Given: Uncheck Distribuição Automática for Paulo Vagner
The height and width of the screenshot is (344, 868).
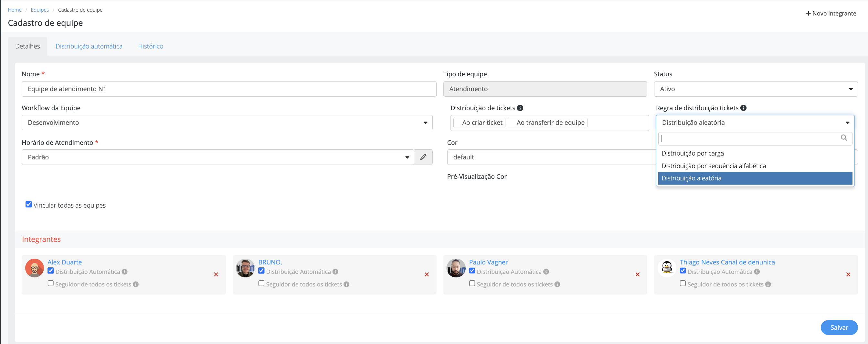Looking at the screenshot, I should tap(472, 271).
